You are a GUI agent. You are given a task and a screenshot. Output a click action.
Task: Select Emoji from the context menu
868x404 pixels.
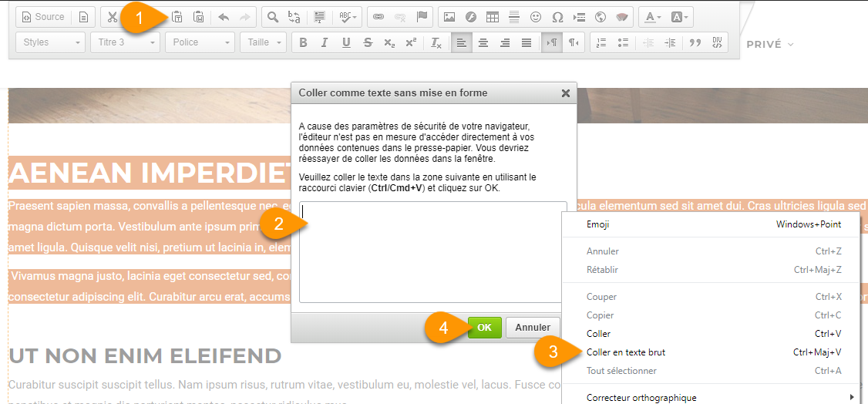[597, 224]
